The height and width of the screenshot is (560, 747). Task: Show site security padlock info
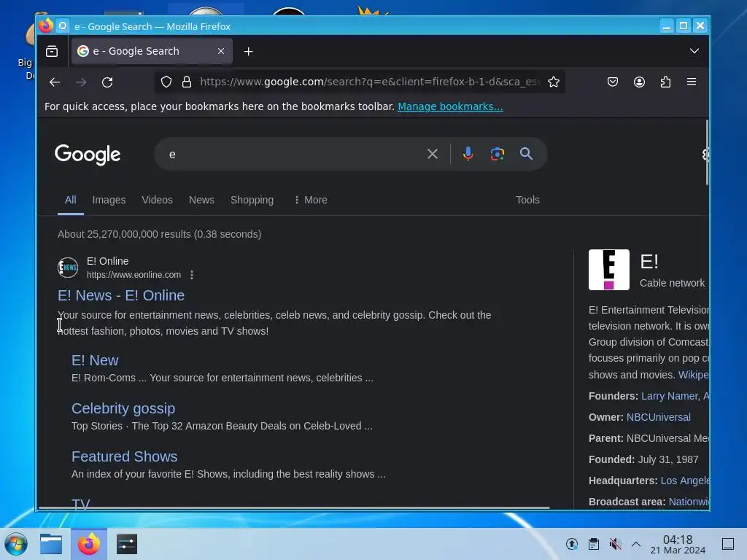(x=187, y=82)
